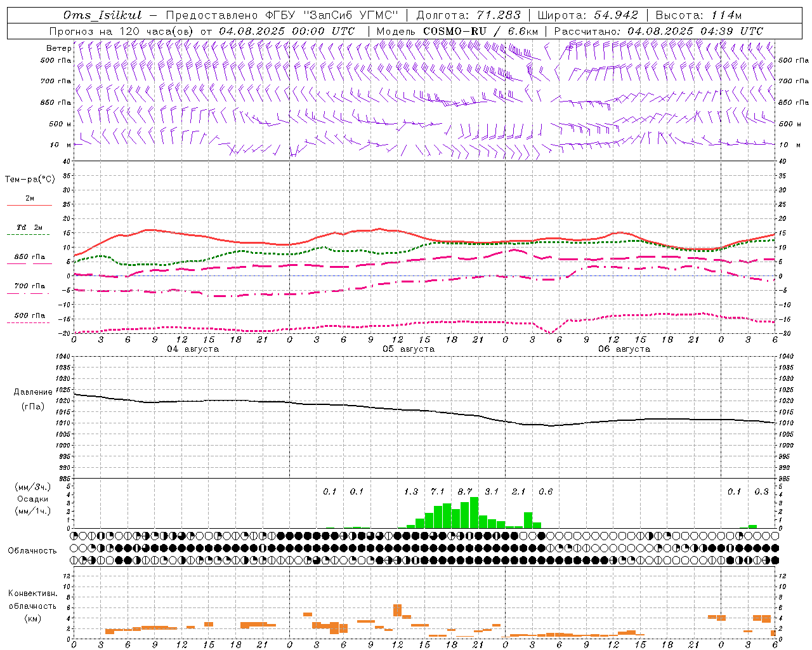The image size is (812, 650).
Task: Click the (гПа) unit under Давление
Action: pos(33,406)
